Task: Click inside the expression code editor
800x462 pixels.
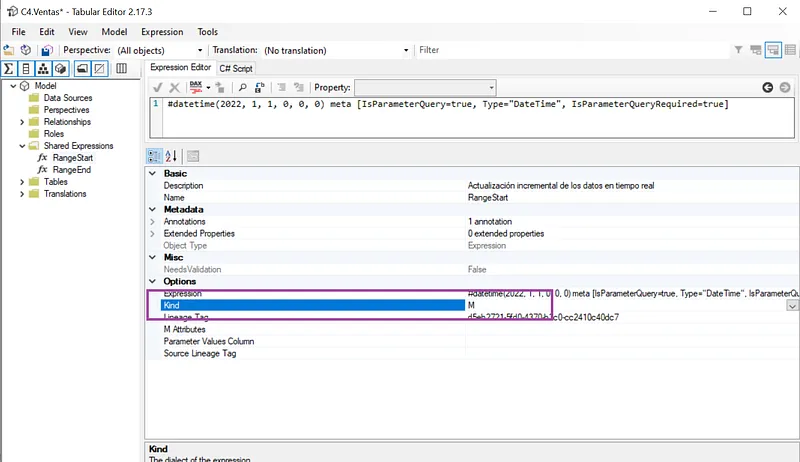Action: coord(478,118)
